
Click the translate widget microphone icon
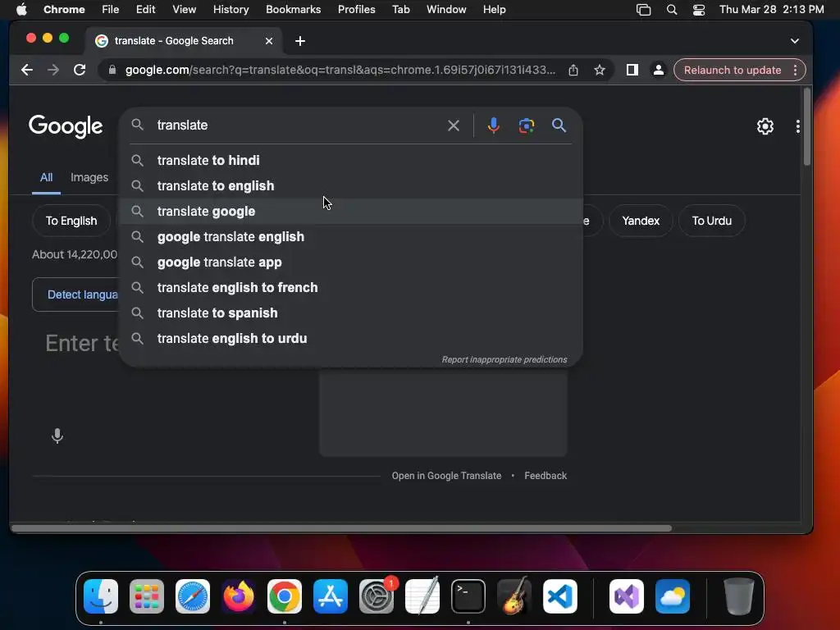pyautogui.click(x=57, y=436)
